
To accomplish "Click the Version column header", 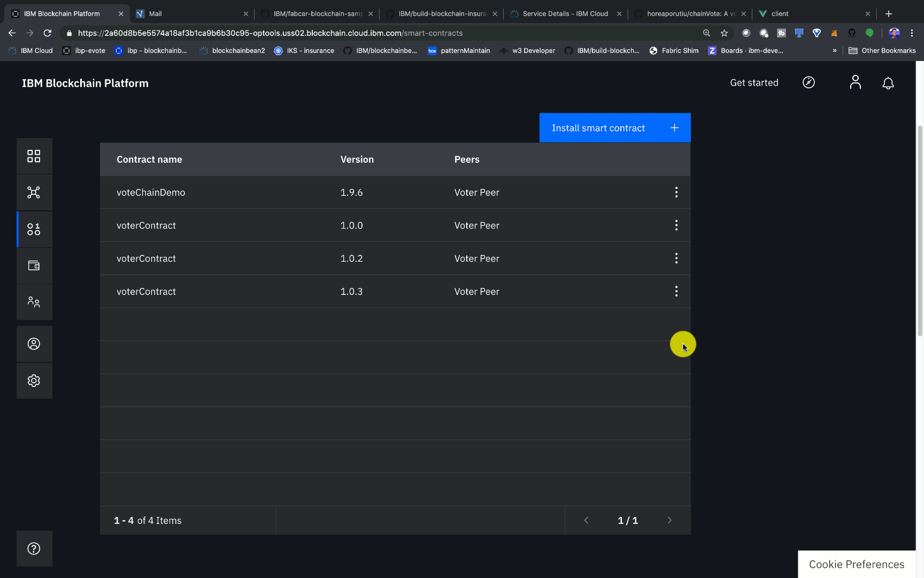I will [x=357, y=159].
